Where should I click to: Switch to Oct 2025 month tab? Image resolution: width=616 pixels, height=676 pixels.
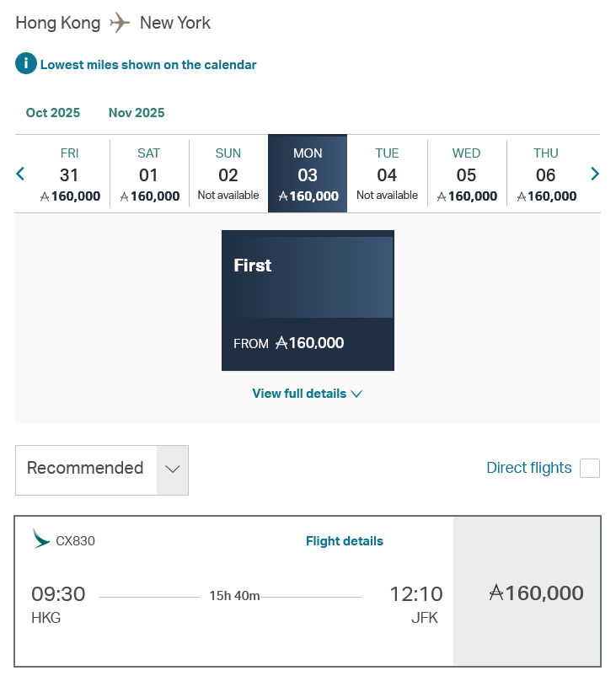tap(53, 113)
